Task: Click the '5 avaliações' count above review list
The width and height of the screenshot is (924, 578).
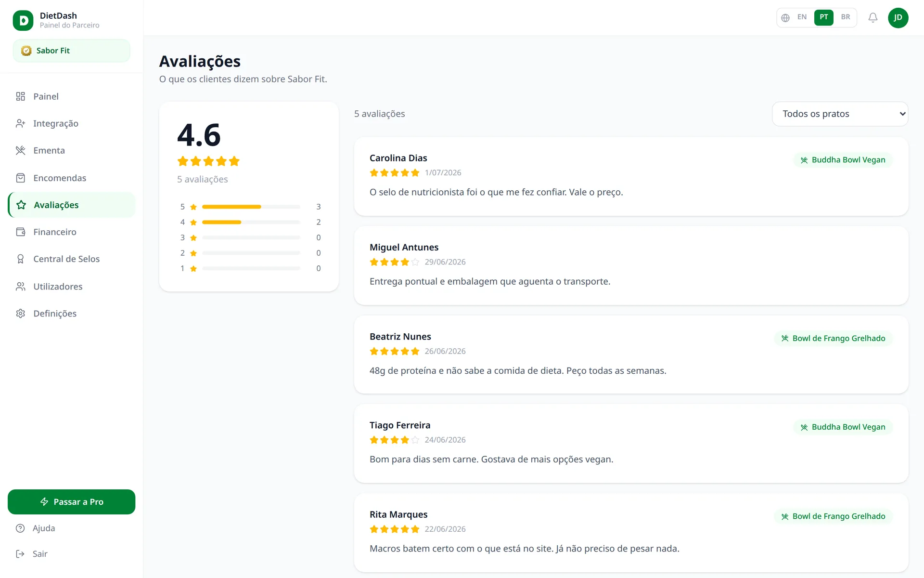Action: (x=379, y=114)
